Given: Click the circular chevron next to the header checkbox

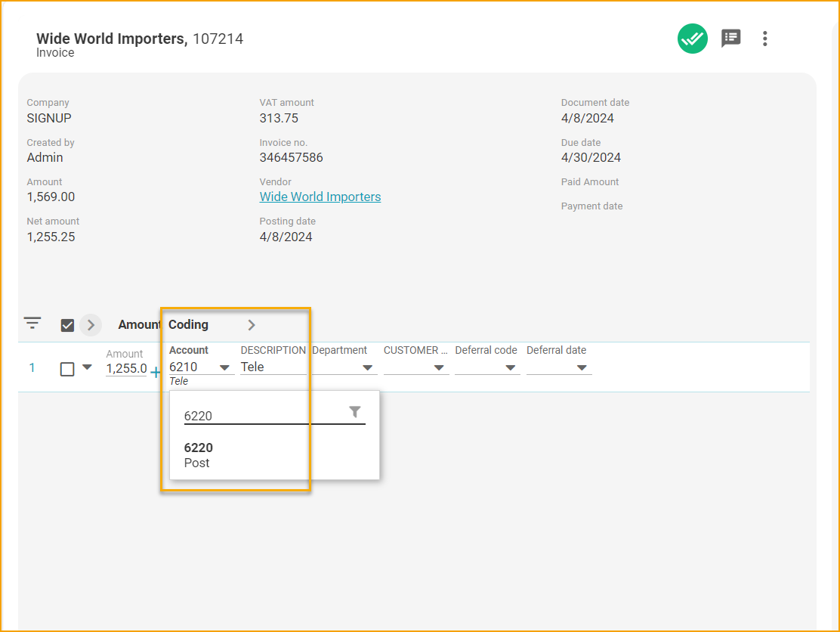Looking at the screenshot, I should [x=90, y=324].
